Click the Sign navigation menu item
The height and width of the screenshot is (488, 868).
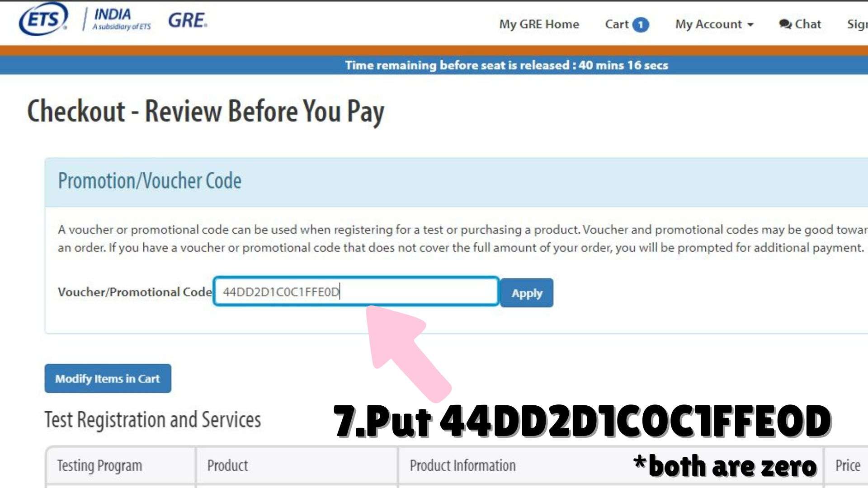point(857,24)
